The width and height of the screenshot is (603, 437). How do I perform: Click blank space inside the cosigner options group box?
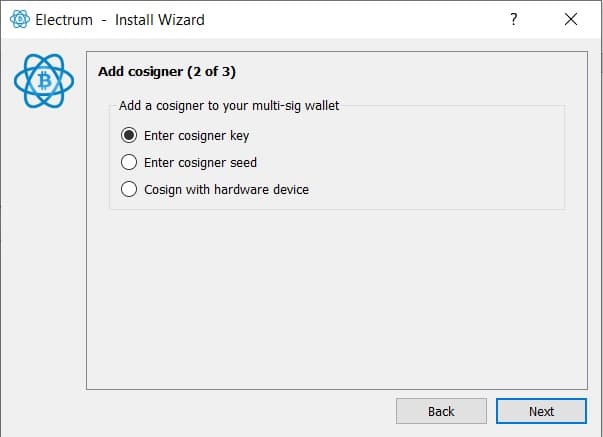[x=435, y=162]
